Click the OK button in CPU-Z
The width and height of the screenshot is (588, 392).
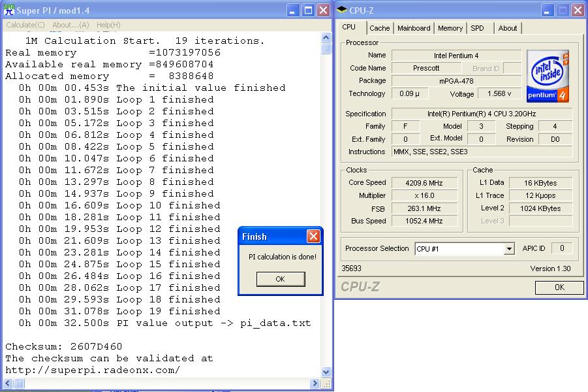pos(559,287)
